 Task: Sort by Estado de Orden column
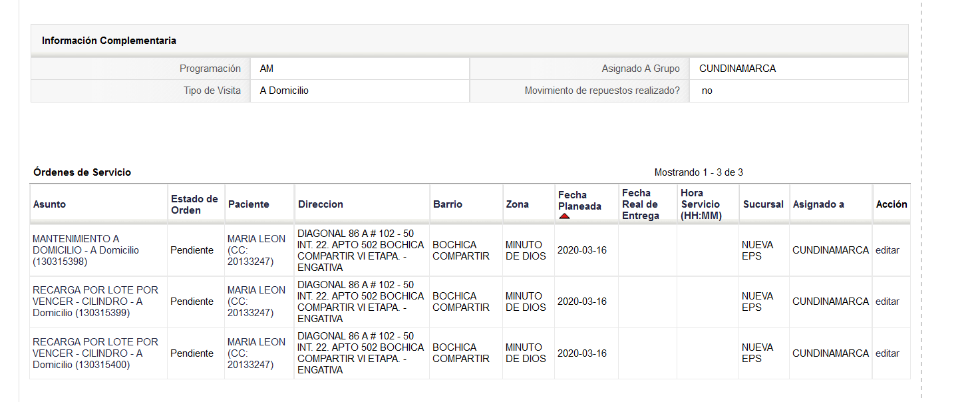pos(194,204)
